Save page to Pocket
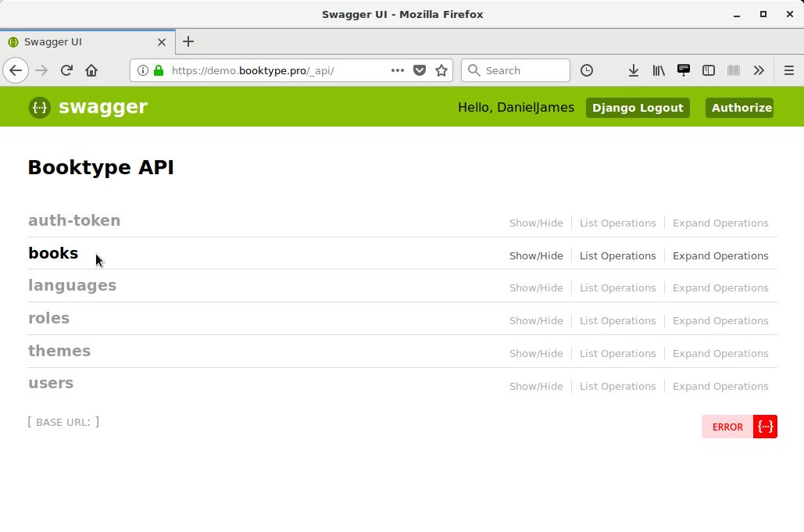The image size is (804, 532). (420, 70)
